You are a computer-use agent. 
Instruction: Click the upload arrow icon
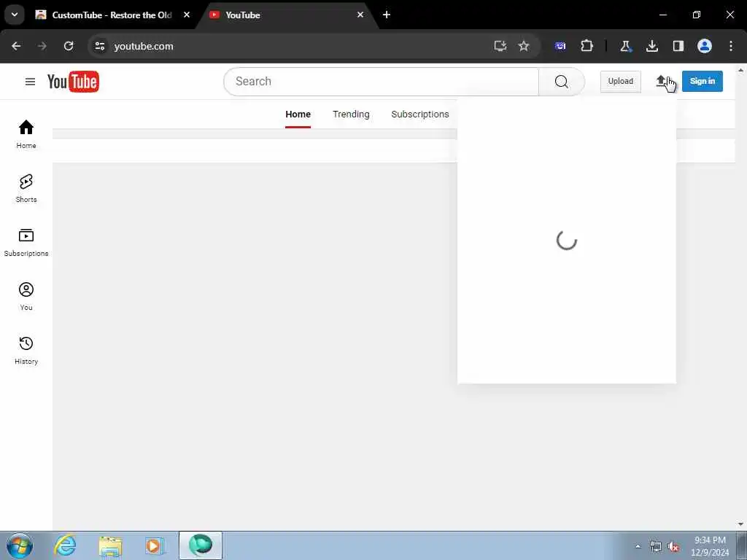(661, 82)
